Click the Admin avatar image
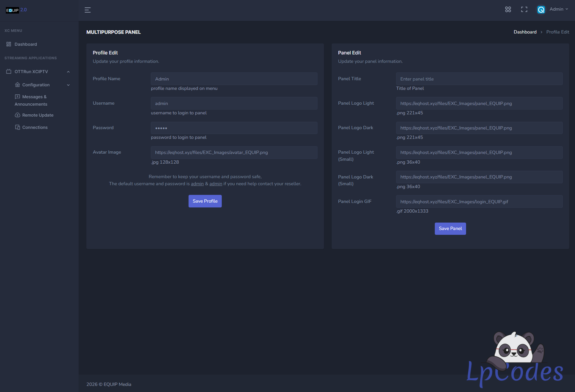575x392 pixels. (541, 10)
